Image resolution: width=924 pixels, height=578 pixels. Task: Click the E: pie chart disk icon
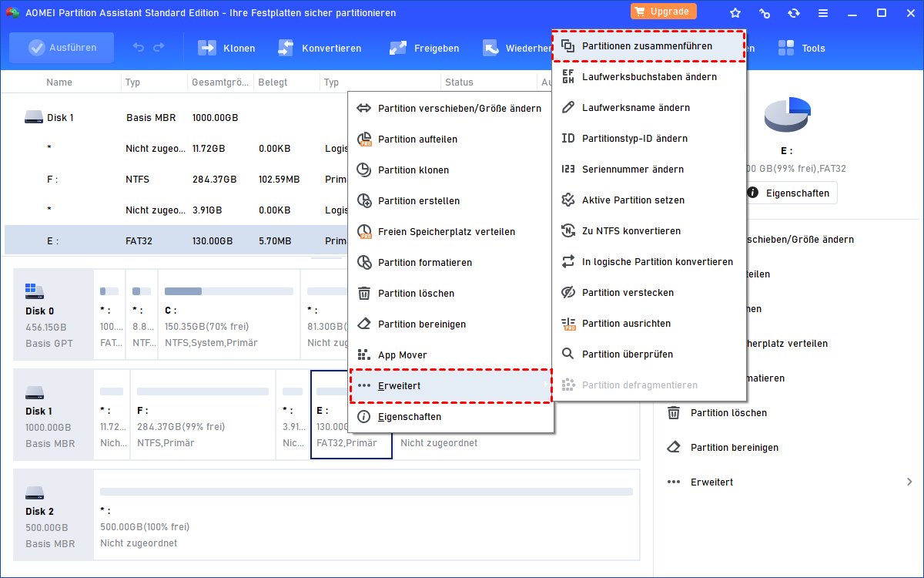tap(788, 115)
